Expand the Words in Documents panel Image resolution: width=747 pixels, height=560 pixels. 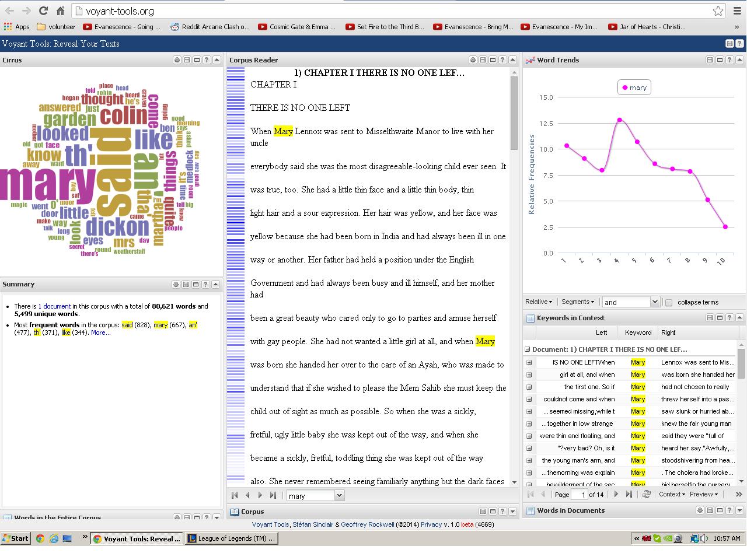point(739,510)
